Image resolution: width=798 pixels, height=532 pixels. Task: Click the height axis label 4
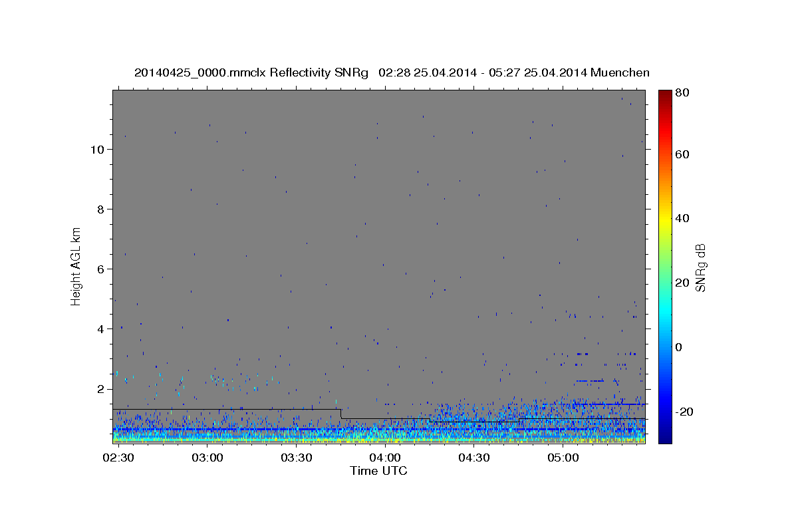coord(101,329)
